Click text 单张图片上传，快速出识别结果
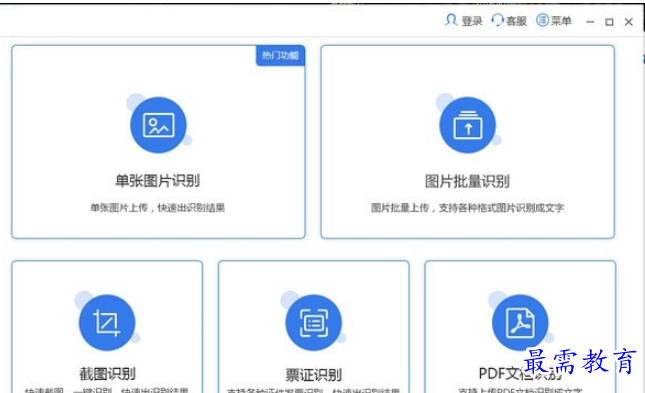The width and height of the screenshot is (645, 393). [158, 208]
